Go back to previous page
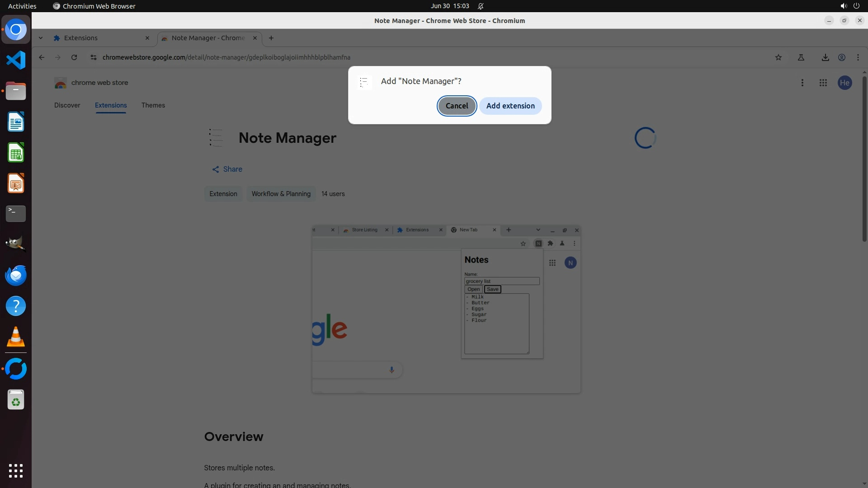The height and width of the screenshot is (488, 868). [x=42, y=57]
